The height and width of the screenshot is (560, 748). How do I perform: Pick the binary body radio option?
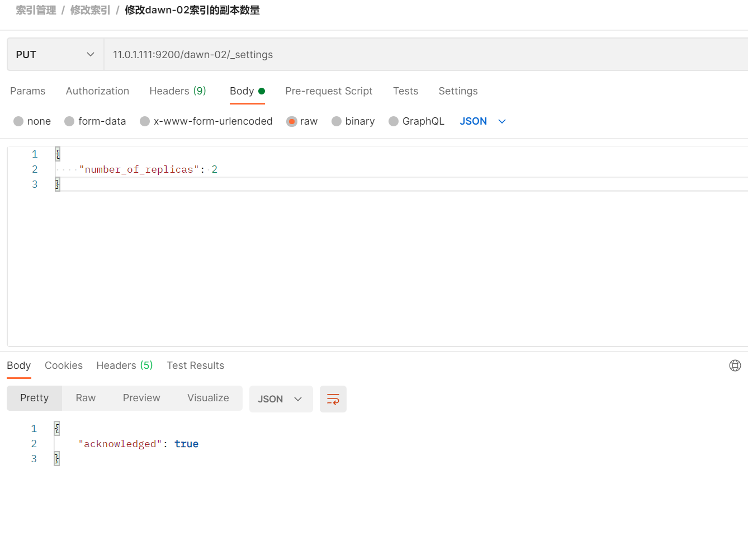(x=337, y=121)
